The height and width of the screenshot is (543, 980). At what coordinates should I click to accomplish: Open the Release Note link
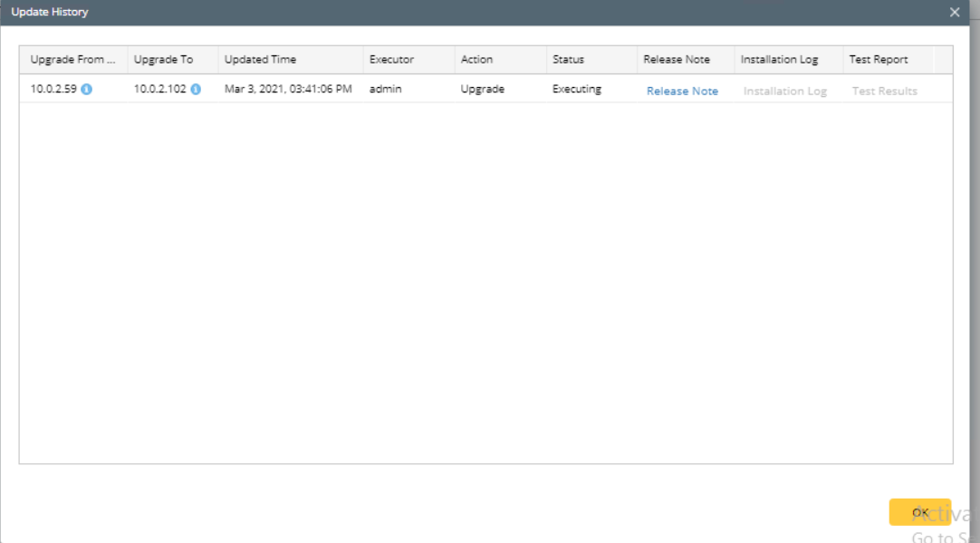(x=682, y=92)
